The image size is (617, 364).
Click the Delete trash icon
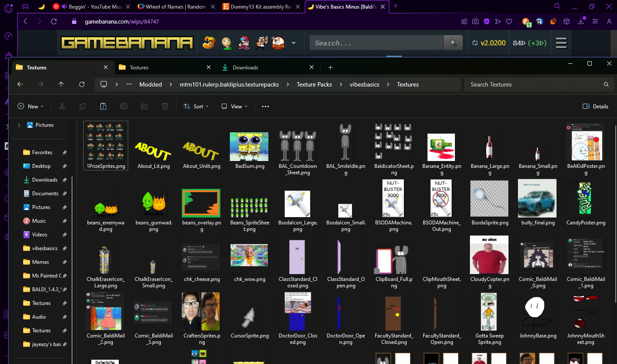(x=165, y=106)
